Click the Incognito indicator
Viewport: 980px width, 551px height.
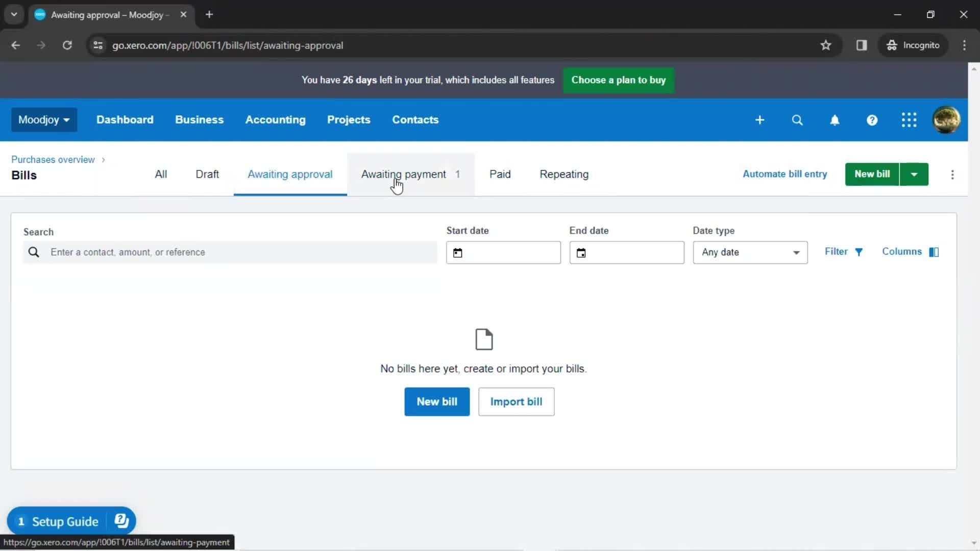click(x=913, y=45)
